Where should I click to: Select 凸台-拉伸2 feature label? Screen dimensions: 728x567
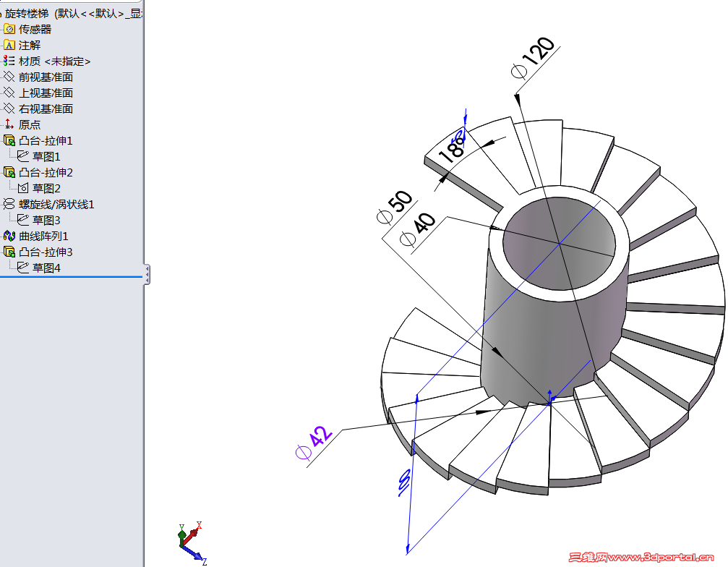coord(46,172)
